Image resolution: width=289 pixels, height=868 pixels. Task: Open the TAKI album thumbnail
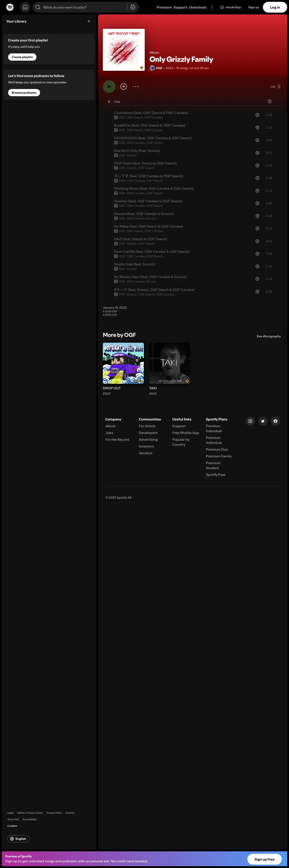coord(169,363)
